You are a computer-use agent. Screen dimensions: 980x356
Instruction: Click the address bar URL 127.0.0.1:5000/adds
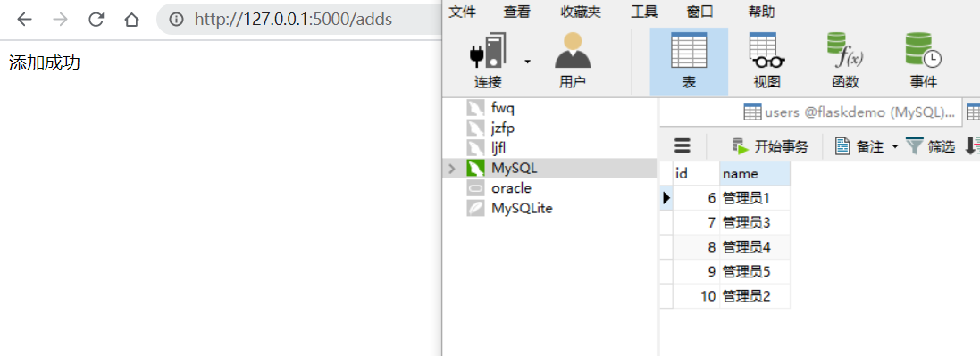coord(293,20)
